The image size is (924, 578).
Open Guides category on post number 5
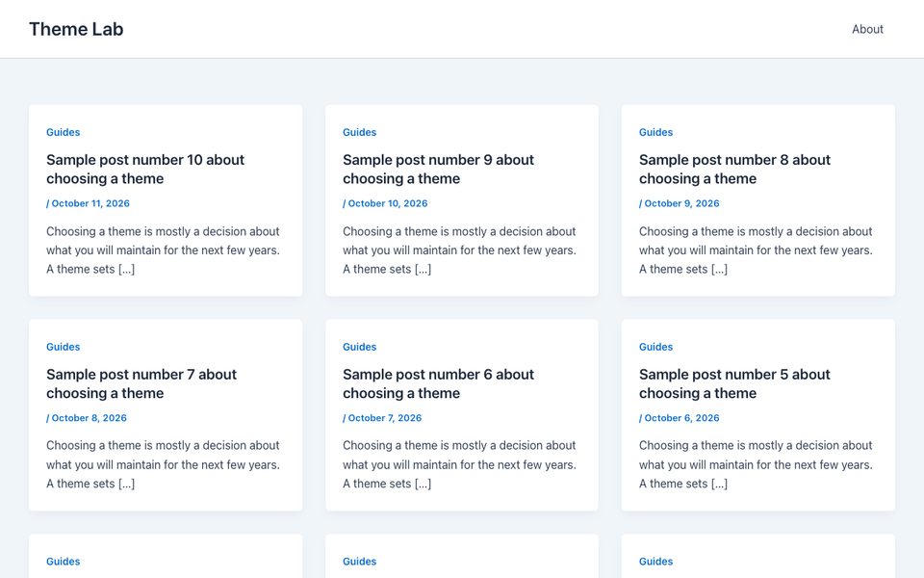(655, 347)
